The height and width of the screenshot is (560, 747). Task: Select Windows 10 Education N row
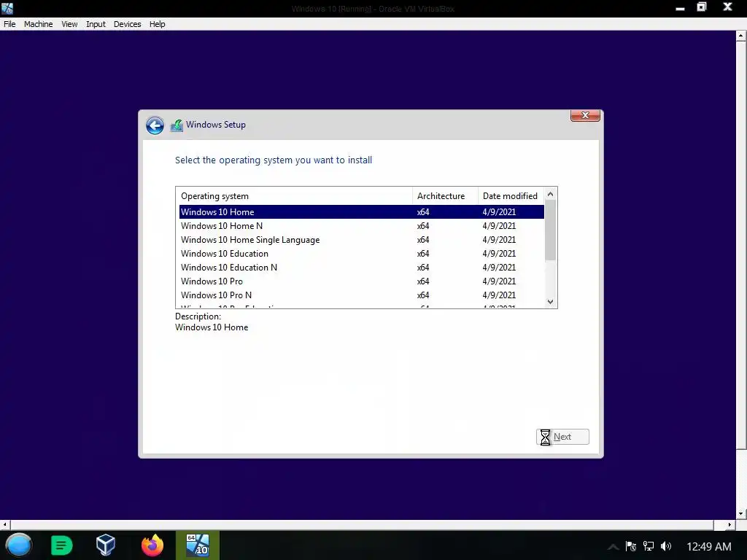[362, 267]
